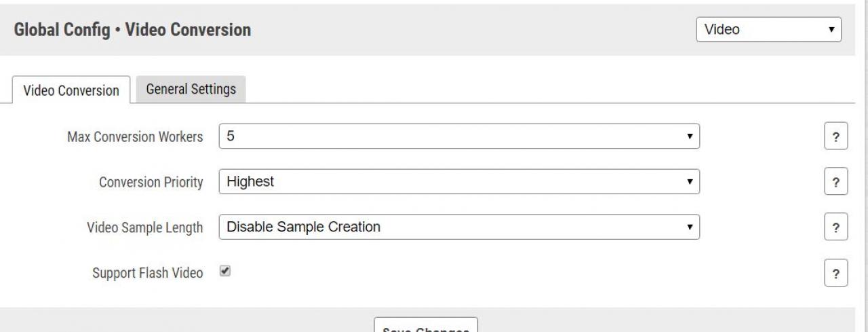Expand the Max Conversion Workers dropdown
Viewport: 868px width, 332px height.
pyautogui.click(x=459, y=136)
